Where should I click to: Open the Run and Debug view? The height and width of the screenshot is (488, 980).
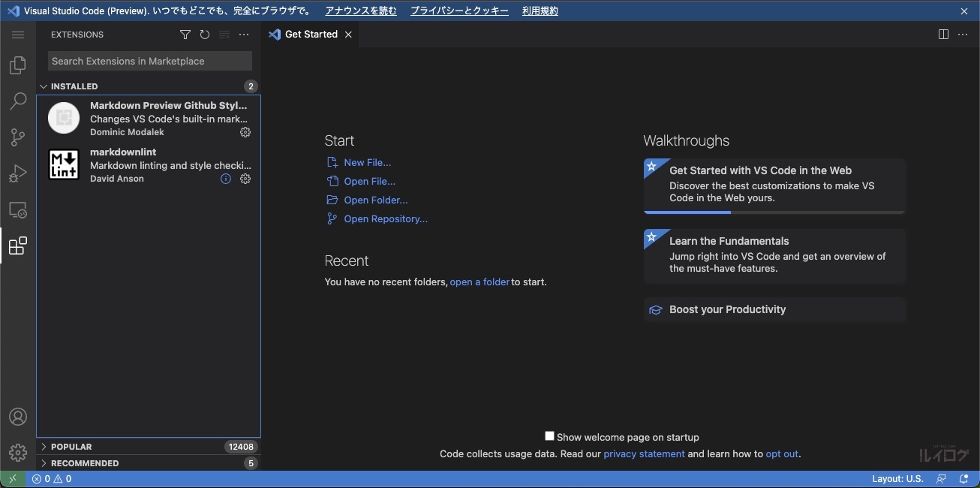17,173
